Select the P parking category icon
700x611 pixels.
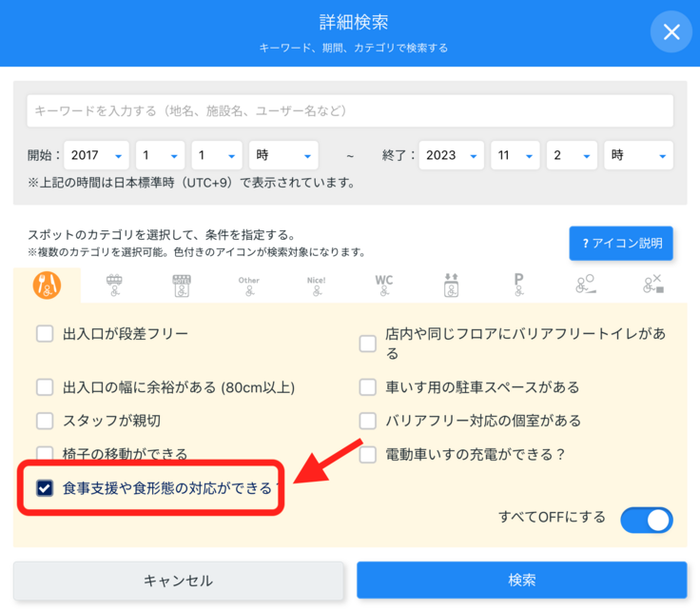click(518, 285)
